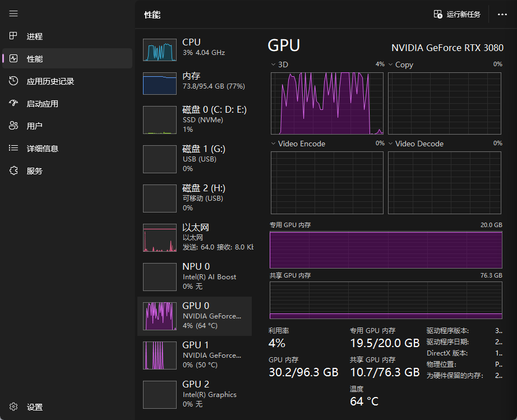Go to the 进程 page icon in sidebar
Viewport: 517px width, 420px height.
coord(13,36)
